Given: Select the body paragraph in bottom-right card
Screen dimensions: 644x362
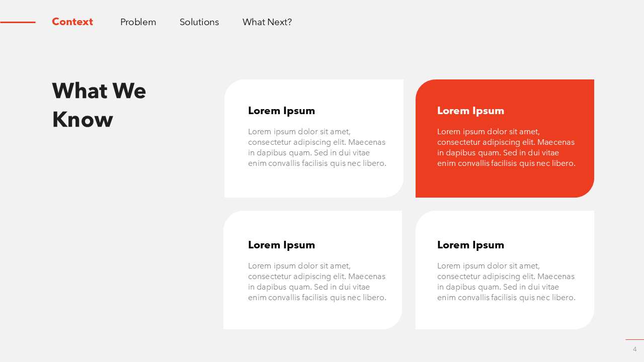Looking at the screenshot, I should (x=506, y=282).
